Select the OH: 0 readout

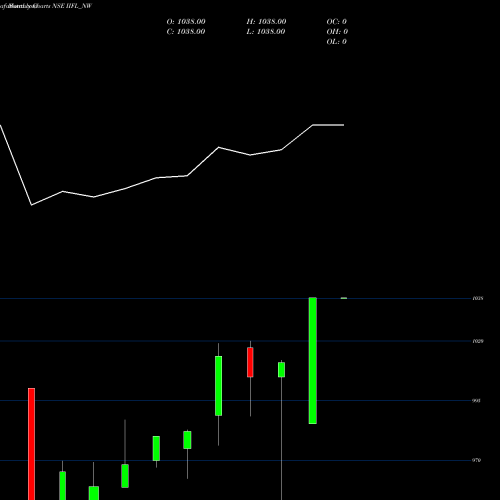tap(337, 32)
